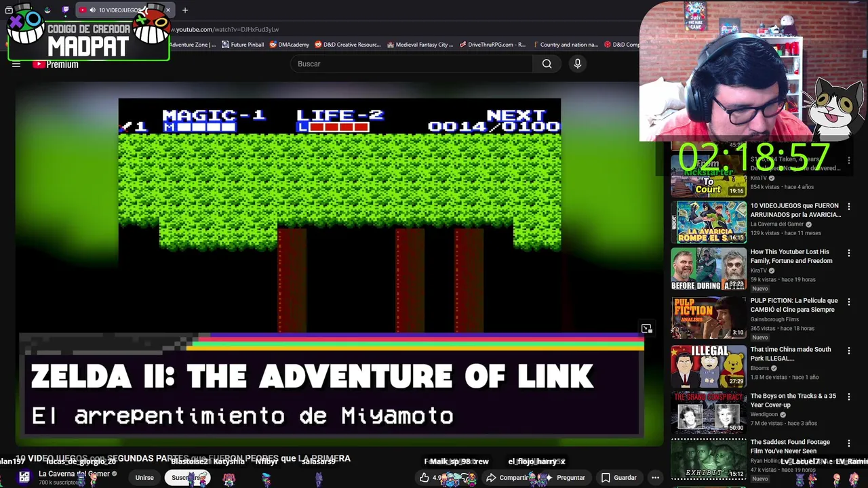
Task: Open Country and nation names bookmark
Action: pos(565,45)
